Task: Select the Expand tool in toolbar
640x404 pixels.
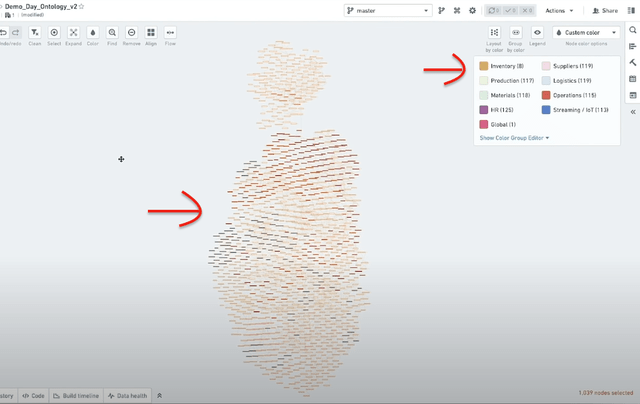Action: (x=73, y=33)
